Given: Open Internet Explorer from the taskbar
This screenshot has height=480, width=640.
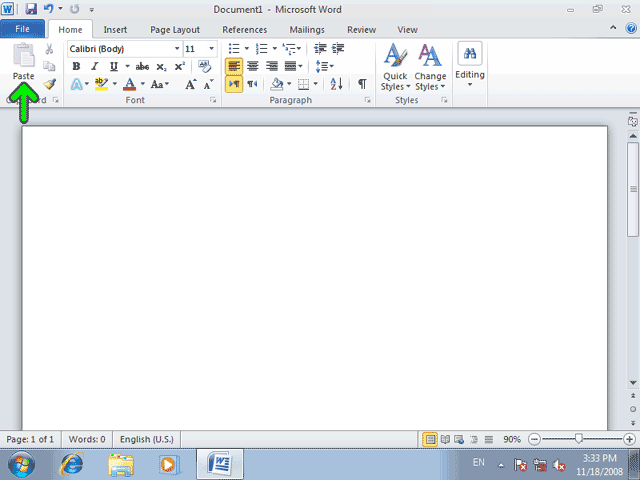Looking at the screenshot, I should pyautogui.click(x=72, y=464).
